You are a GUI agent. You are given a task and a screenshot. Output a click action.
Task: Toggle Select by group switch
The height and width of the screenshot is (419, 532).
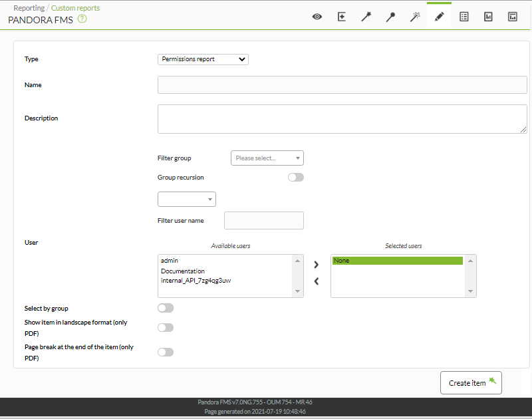166,308
